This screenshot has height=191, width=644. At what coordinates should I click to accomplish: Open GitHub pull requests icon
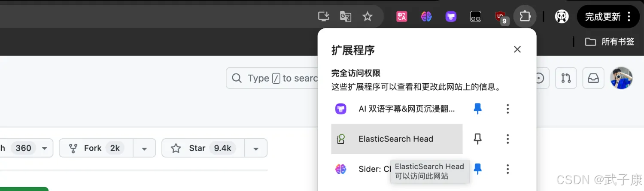coord(566,78)
